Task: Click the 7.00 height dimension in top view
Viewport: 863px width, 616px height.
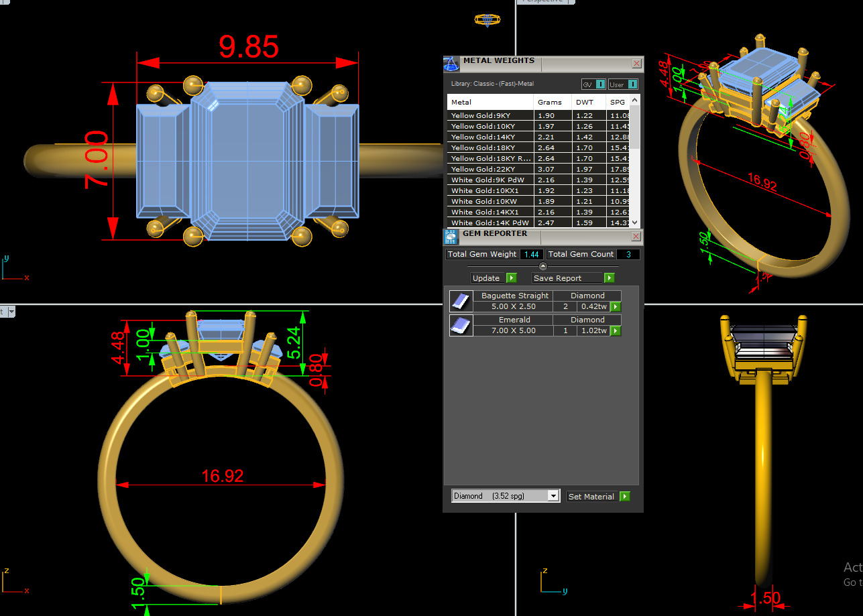Action: pos(97,160)
